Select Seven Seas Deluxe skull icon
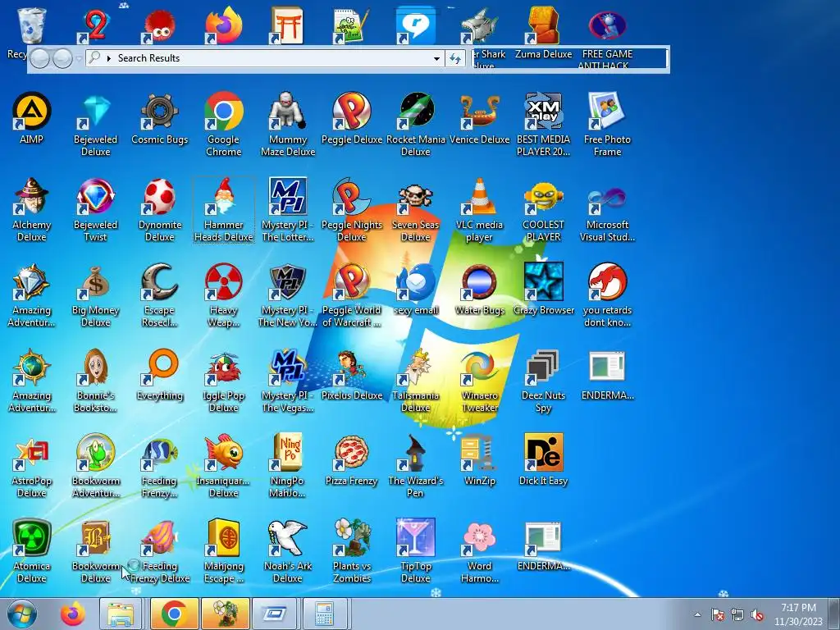 point(416,210)
